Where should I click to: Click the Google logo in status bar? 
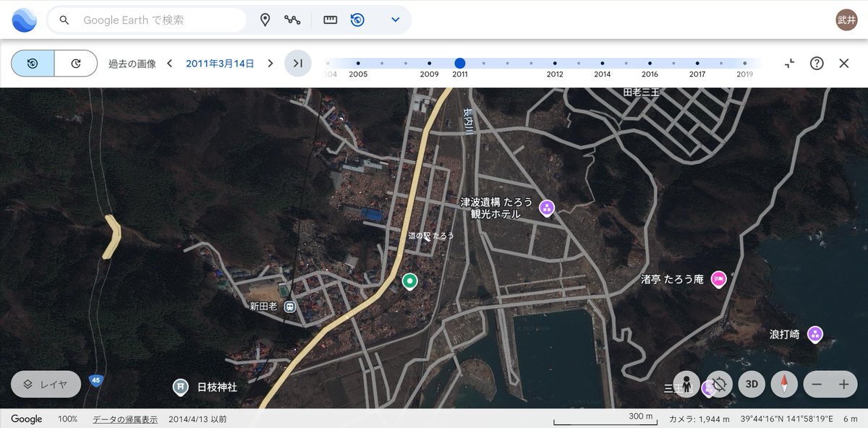pyautogui.click(x=27, y=419)
